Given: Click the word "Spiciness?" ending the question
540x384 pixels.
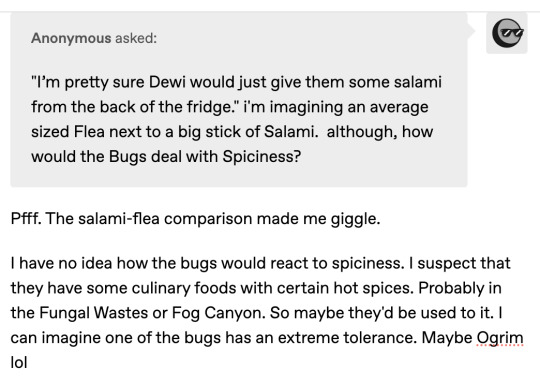Looking at the screenshot, I should click(262, 157).
